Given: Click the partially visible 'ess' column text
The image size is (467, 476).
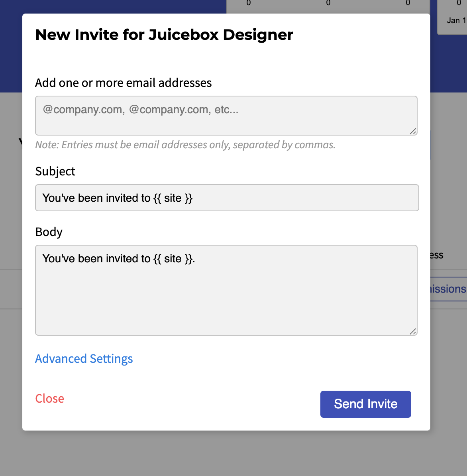Looking at the screenshot, I should tap(437, 255).
